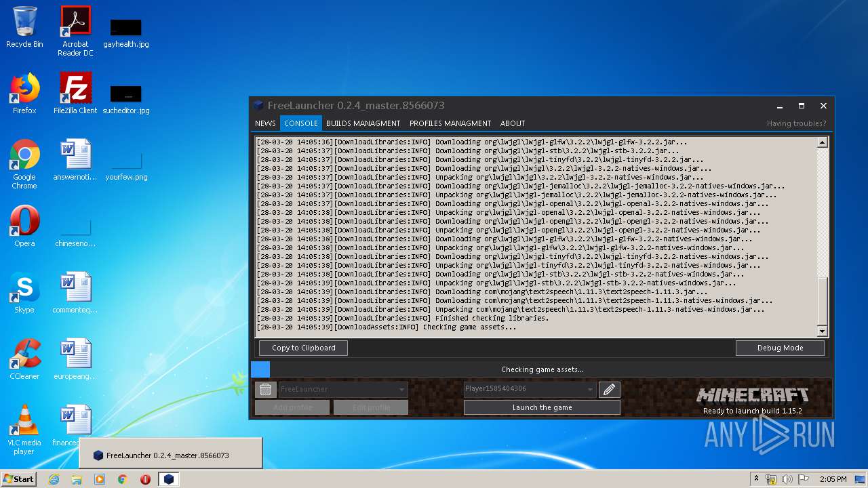Click the pencil edit-player-name icon
This screenshot has height=488, width=868.
(x=609, y=389)
